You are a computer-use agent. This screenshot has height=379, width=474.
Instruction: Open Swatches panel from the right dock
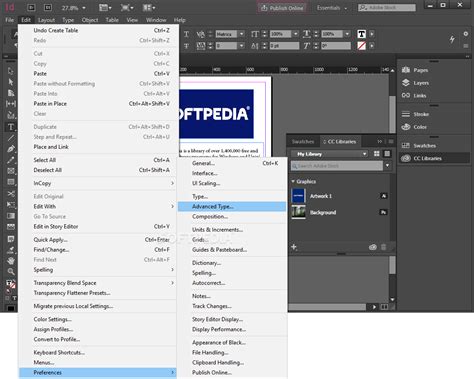(419, 145)
